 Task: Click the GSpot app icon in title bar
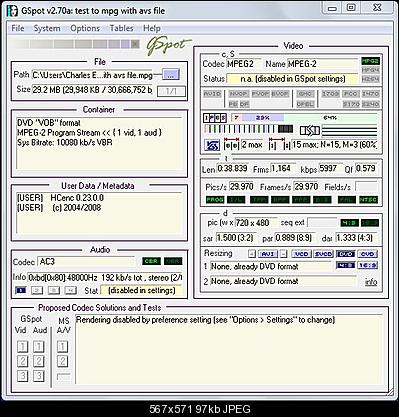(x=12, y=11)
